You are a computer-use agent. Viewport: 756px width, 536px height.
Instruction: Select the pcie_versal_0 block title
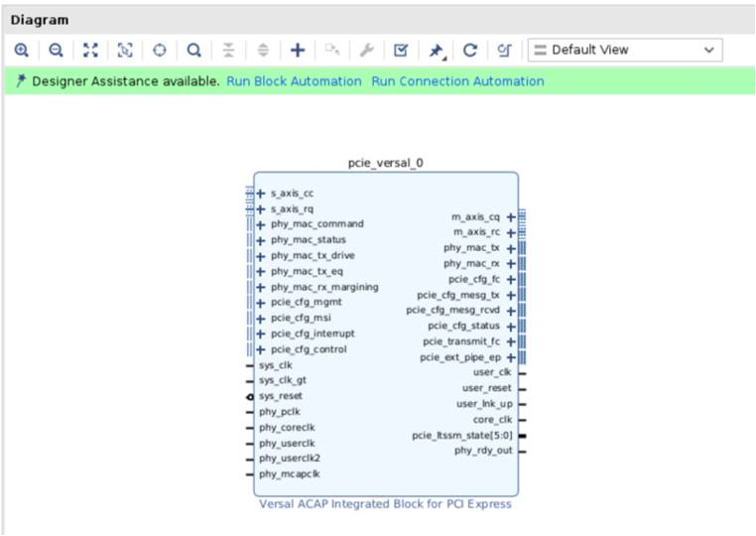(386, 162)
